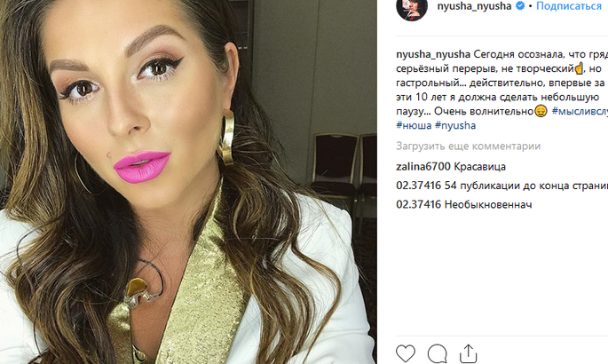Image resolution: width=608 pixels, height=364 pixels.
Task: Click the Подписаться follow button
Action: coord(569,6)
